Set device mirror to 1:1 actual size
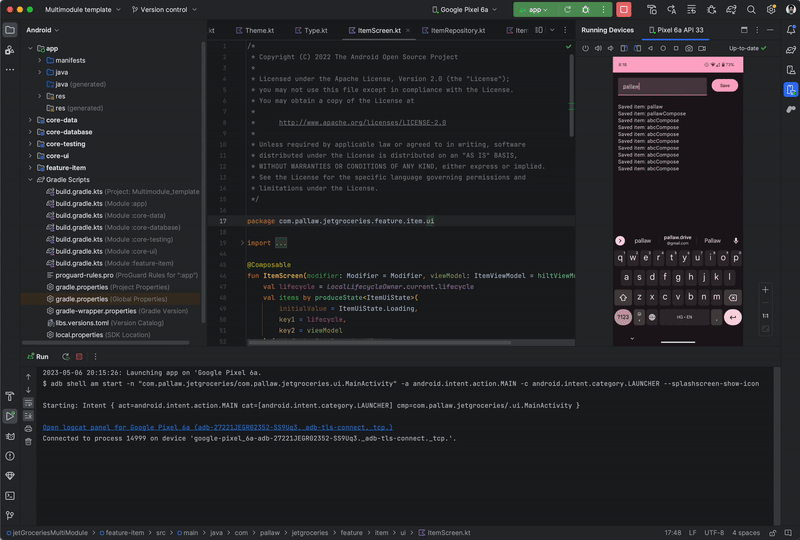 coord(765,316)
